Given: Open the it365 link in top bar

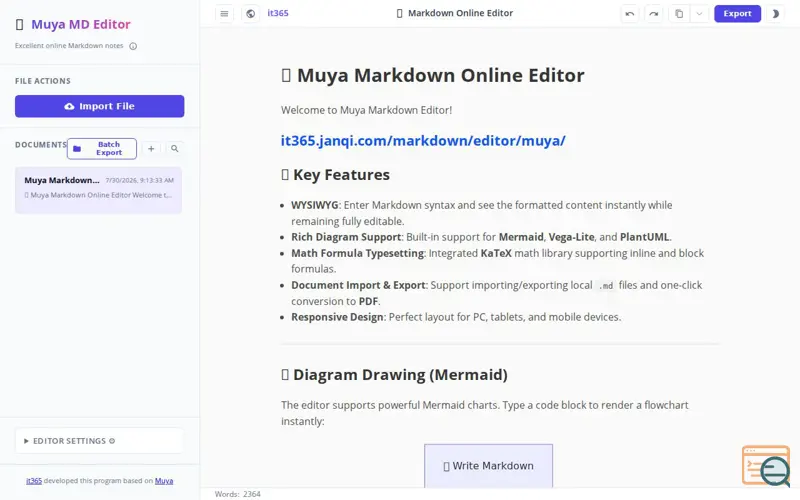Looking at the screenshot, I should pos(278,13).
